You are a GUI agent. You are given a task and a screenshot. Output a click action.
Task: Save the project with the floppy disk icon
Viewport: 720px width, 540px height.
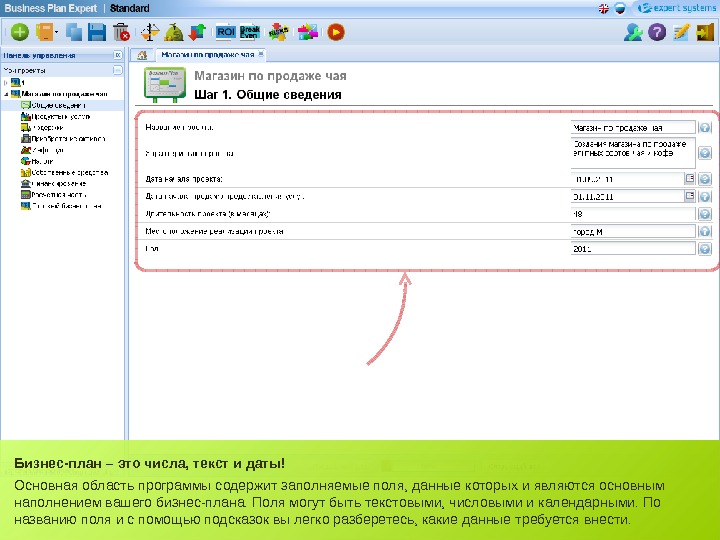(97, 32)
